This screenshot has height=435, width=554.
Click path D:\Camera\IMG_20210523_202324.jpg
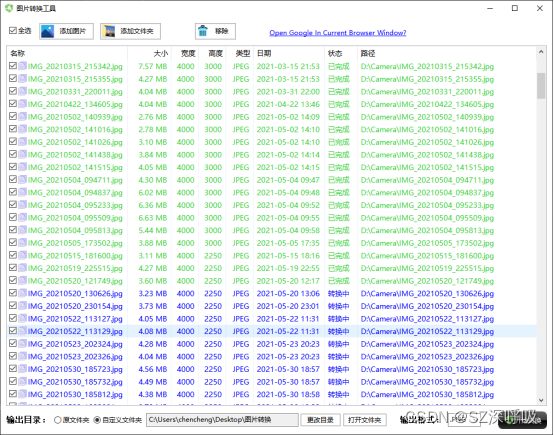coord(427,344)
